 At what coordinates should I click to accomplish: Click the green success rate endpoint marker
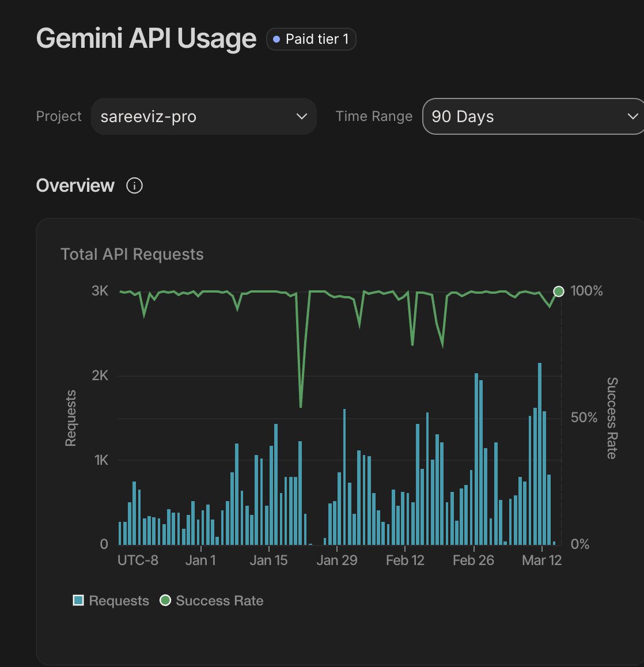coord(559,291)
